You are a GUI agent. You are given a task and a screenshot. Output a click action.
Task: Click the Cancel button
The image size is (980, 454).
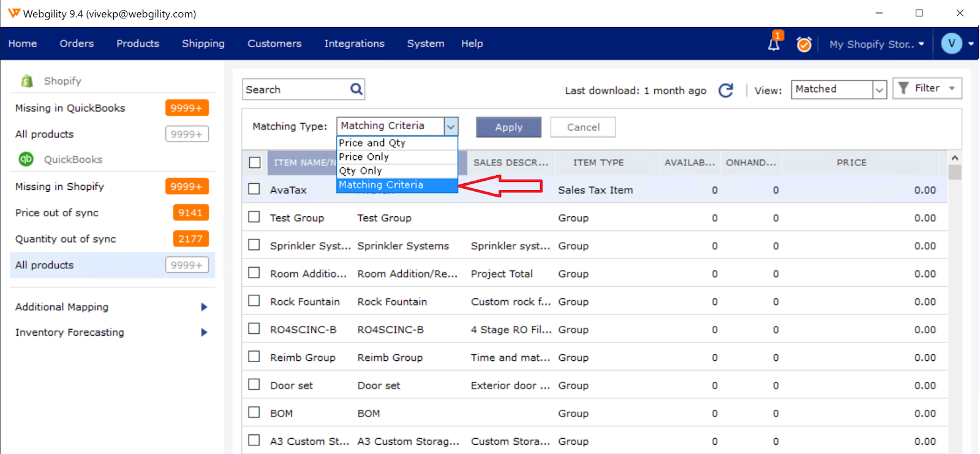583,127
